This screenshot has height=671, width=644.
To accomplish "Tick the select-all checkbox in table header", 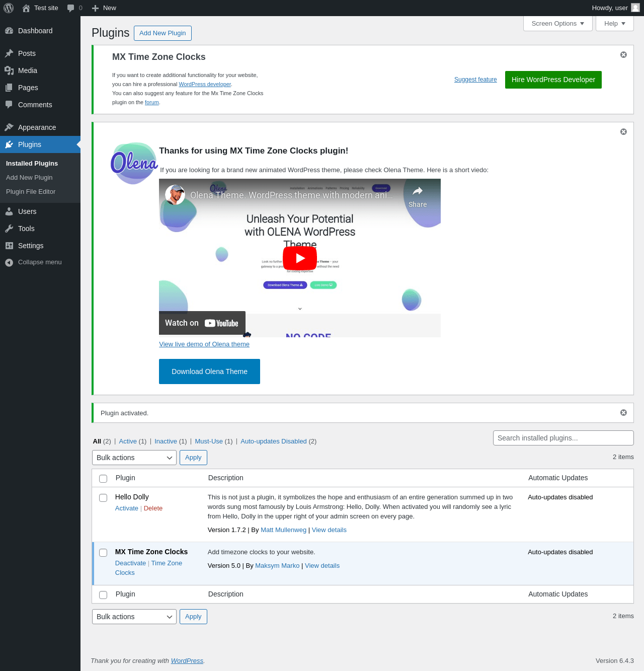I will pyautogui.click(x=103, y=478).
